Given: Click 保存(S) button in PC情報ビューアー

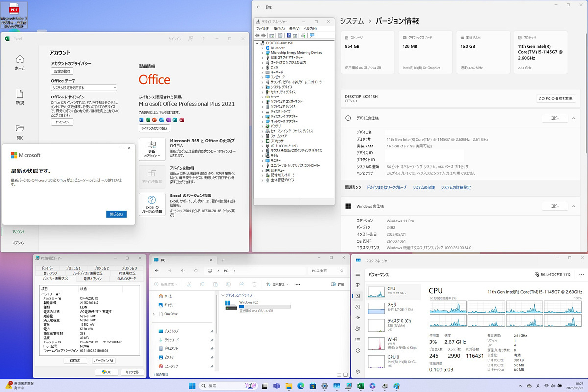Looking at the screenshot, I should click(x=75, y=361).
